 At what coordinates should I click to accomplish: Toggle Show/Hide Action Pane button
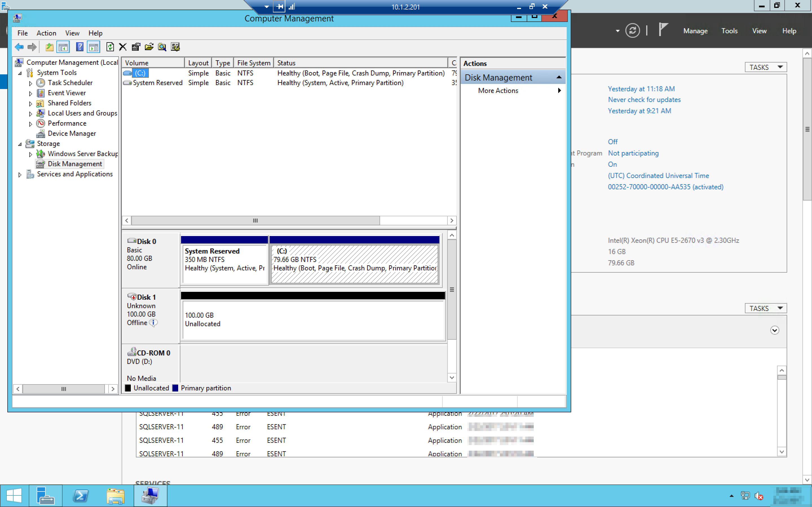click(x=94, y=47)
